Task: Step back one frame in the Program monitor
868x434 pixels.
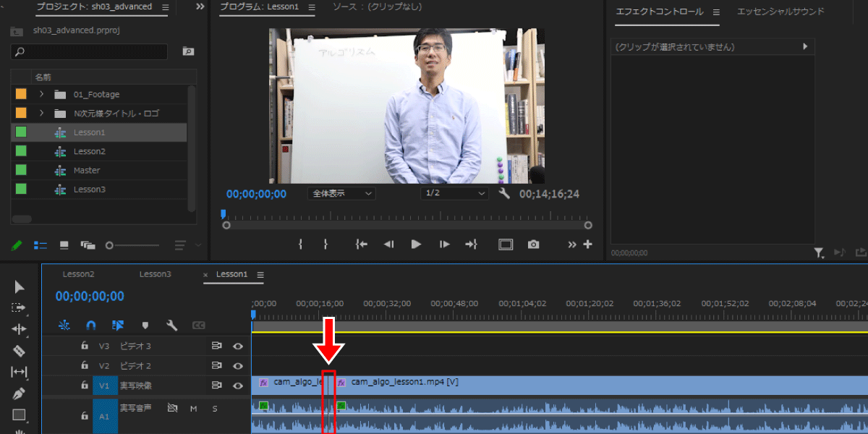Action: 388,244
